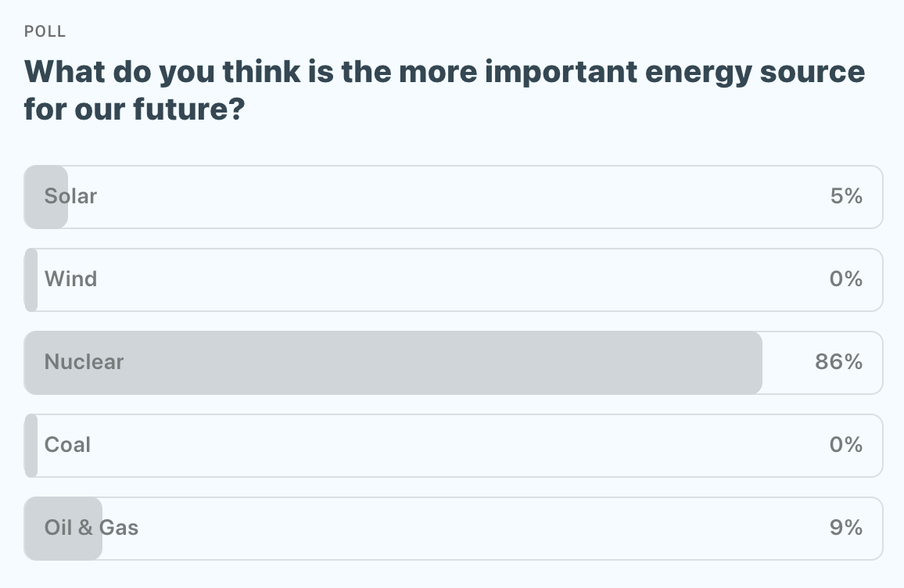Click the 9% Oil & Gas percentage
This screenshot has height=588, width=904.
846,528
